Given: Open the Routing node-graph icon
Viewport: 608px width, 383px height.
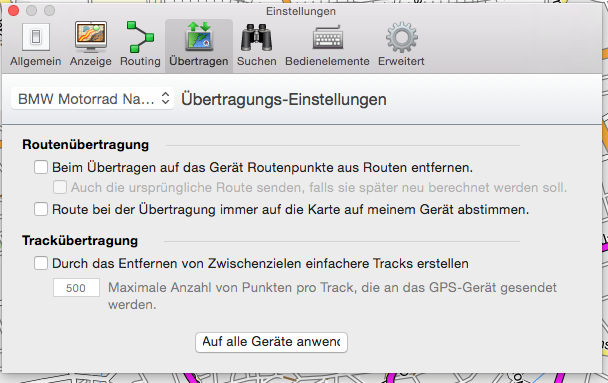Looking at the screenshot, I should (140, 37).
